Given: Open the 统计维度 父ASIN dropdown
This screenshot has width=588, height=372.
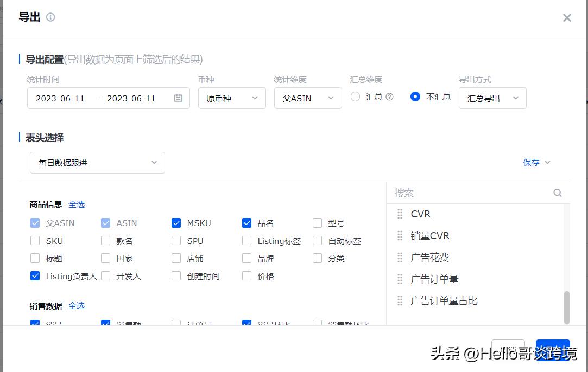Looking at the screenshot, I should click(x=308, y=98).
